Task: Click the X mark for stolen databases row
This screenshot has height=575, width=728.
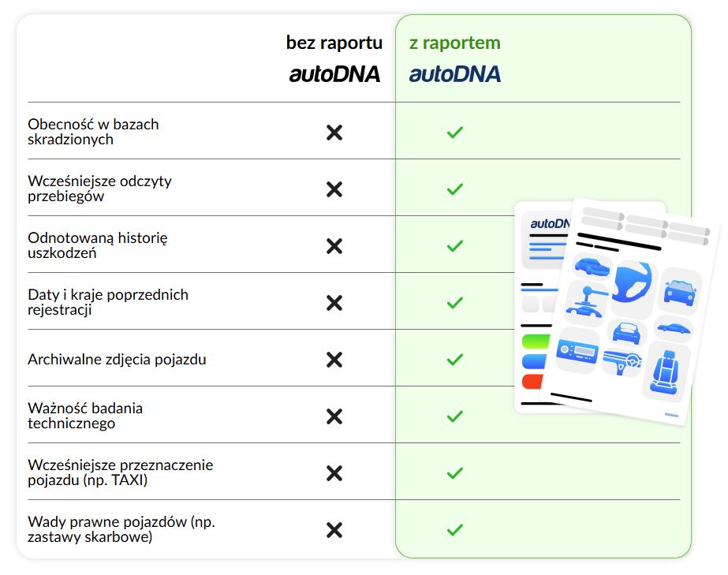Action: [x=334, y=133]
